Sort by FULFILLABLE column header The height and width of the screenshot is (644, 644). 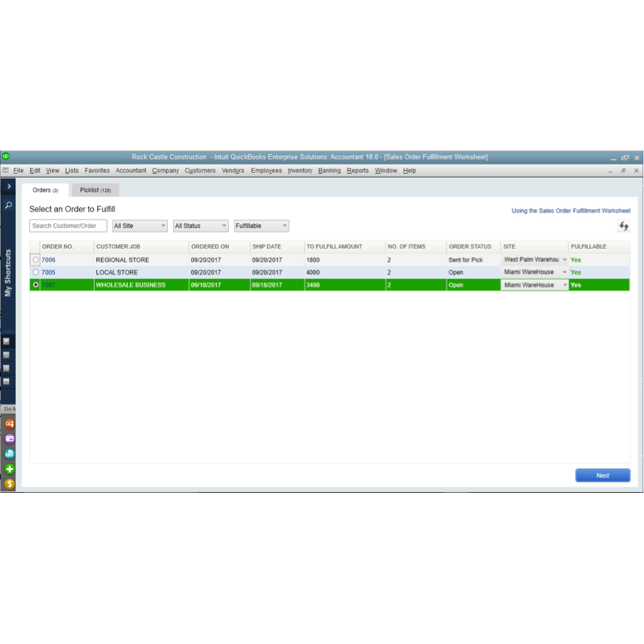pyautogui.click(x=599, y=247)
